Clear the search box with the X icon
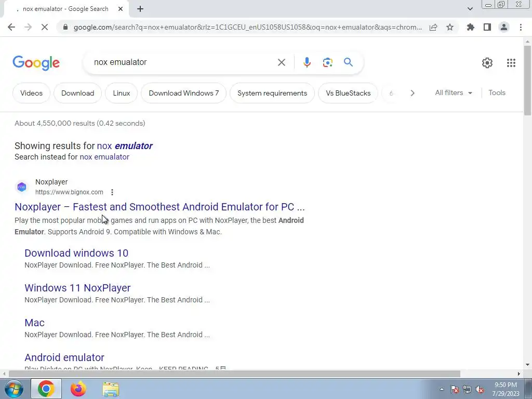 281,62
